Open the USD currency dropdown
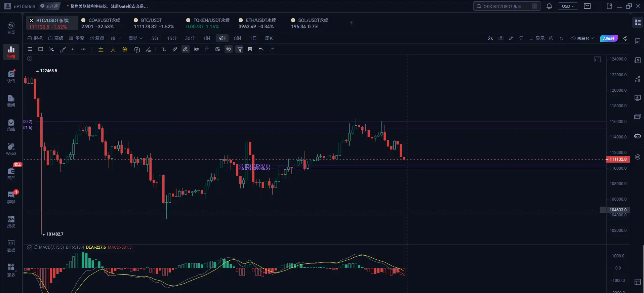This screenshot has height=293, width=644. (x=568, y=6)
